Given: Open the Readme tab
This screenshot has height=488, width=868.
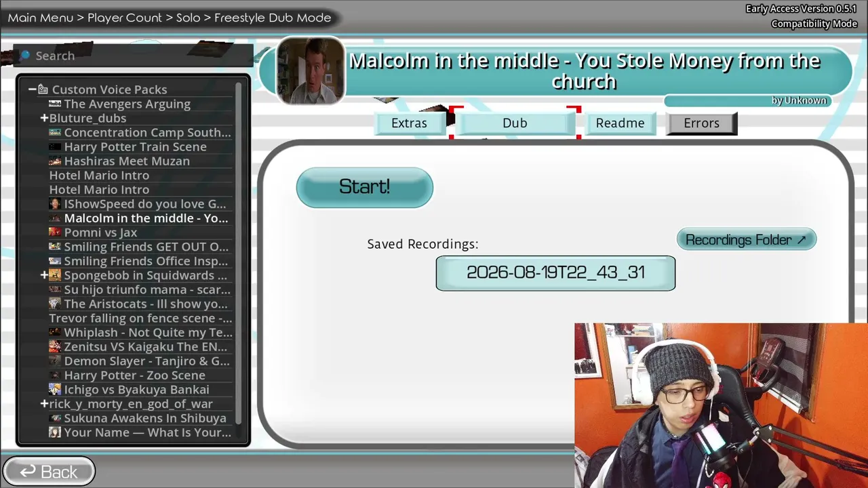Looking at the screenshot, I should click(620, 123).
